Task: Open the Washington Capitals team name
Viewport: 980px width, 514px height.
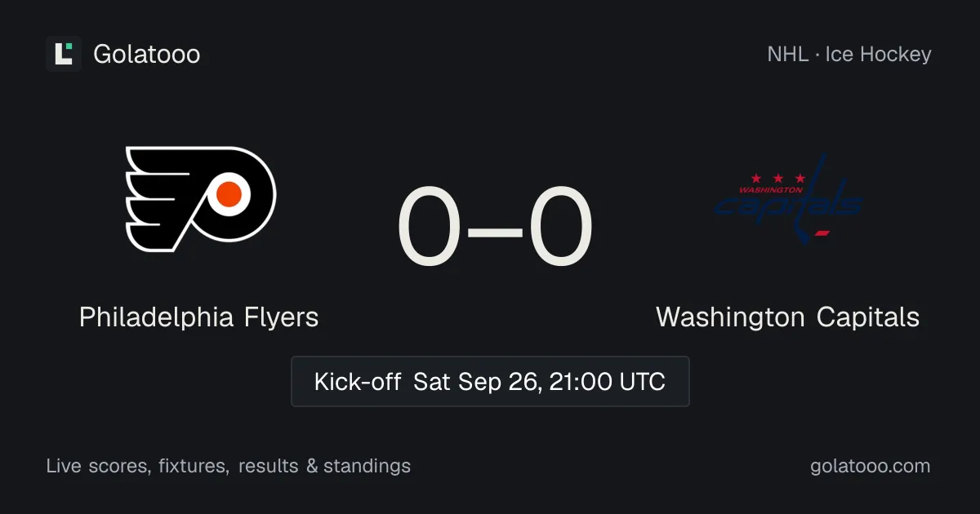Action: [x=788, y=317]
